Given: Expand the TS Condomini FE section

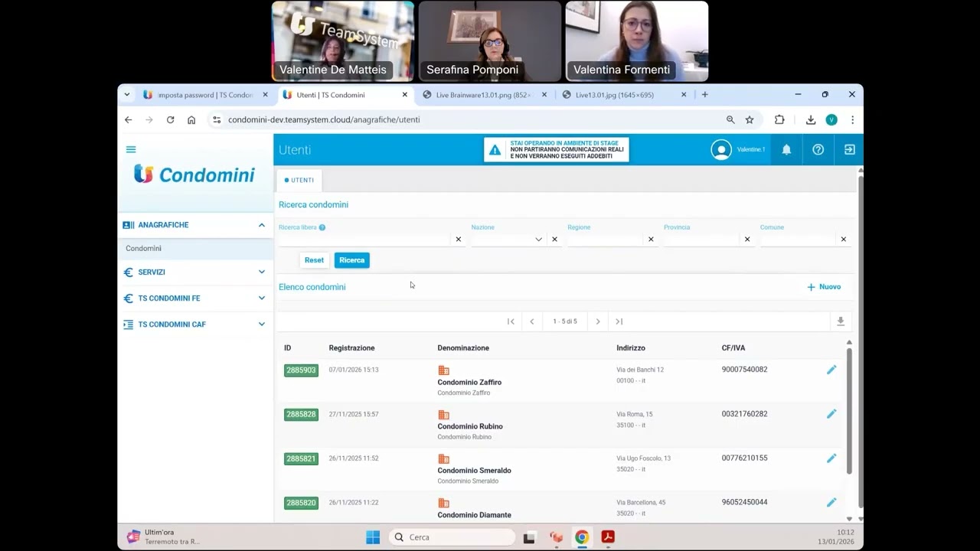Looking at the screenshot, I should point(262,298).
